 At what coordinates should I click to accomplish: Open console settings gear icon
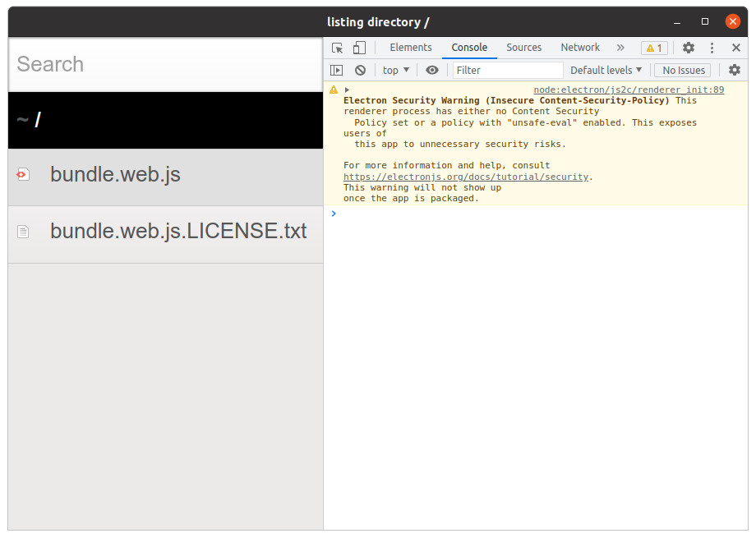click(x=735, y=70)
